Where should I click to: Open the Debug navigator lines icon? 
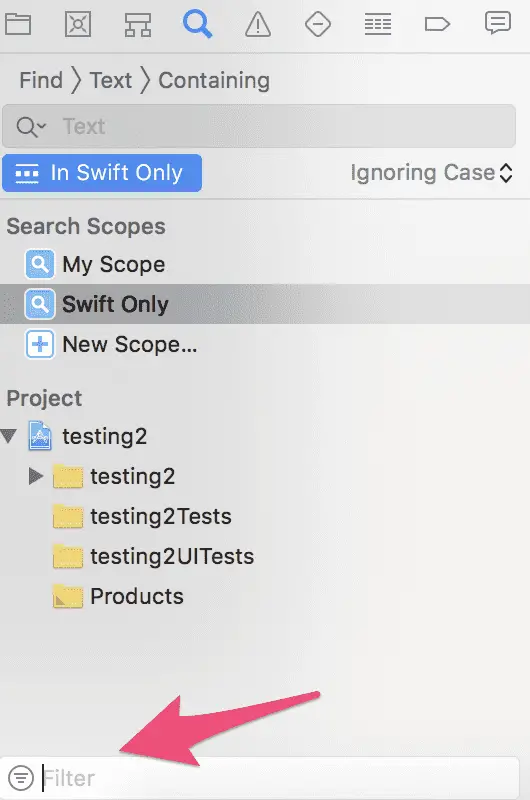point(377,24)
